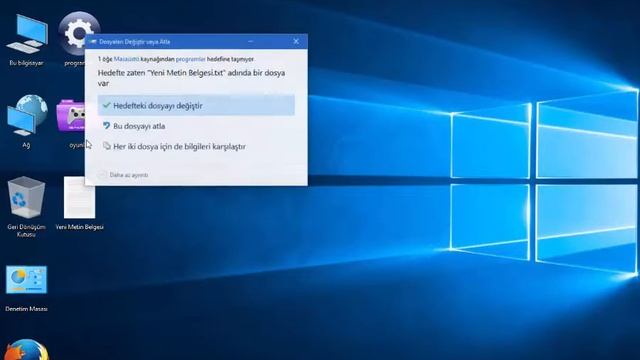Open the Denetim Masası control panel icon
The height and width of the screenshot is (360, 640).
coord(27,289)
